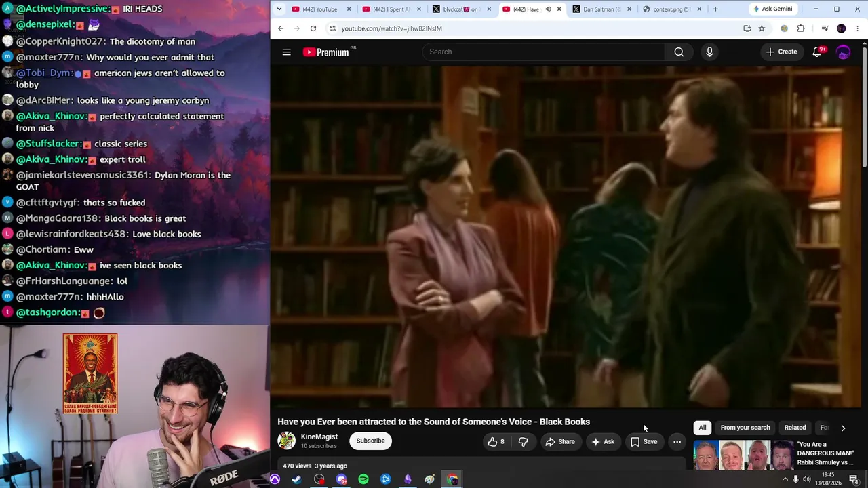Open the KineMagist channel name link

pyautogui.click(x=319, y=437)
